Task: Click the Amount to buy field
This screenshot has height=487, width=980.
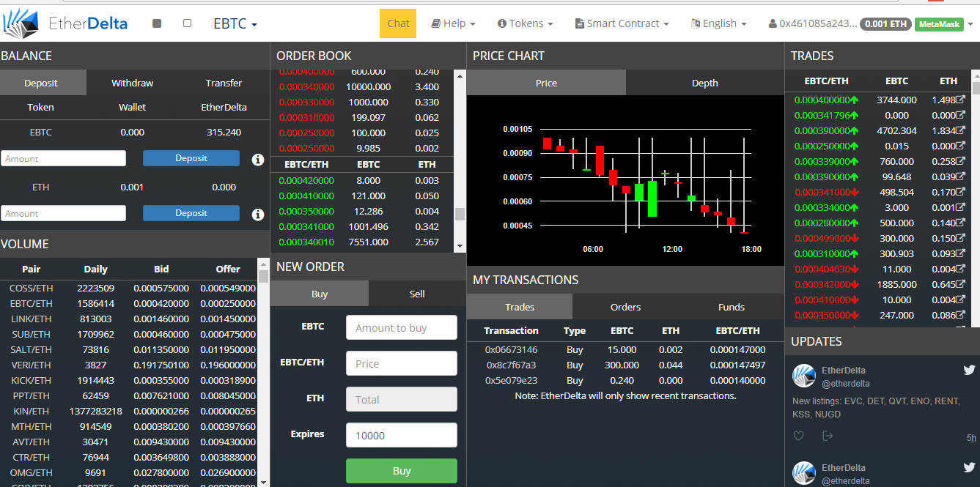Action: click(402, 327)
